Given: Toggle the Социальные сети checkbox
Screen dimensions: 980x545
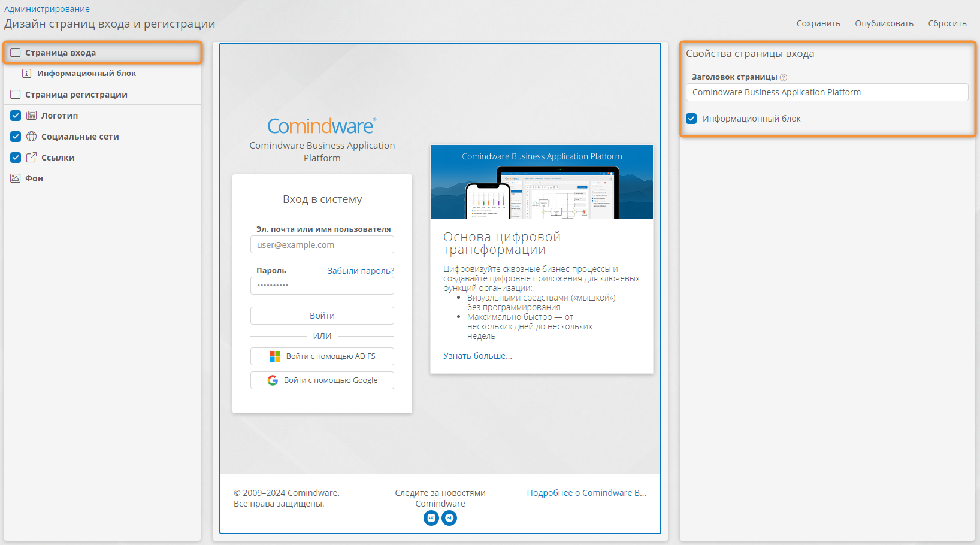Looking at the screenshot, I should pyautogui.click(x=16, y=137).
